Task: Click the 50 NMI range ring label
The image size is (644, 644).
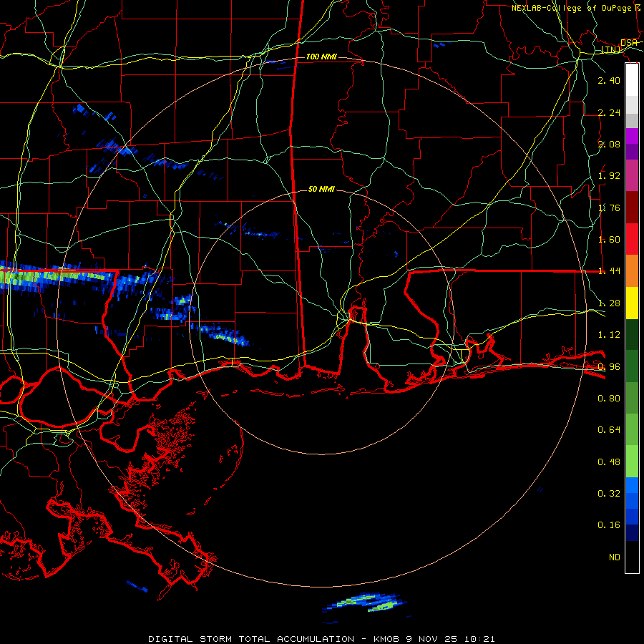Action: [x=321, y=189]
